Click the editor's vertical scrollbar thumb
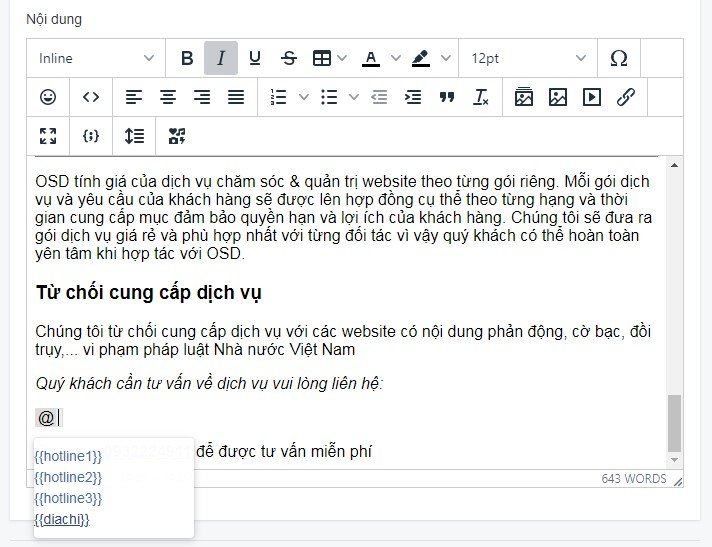 pyautogui.click(x=674, y=422)
